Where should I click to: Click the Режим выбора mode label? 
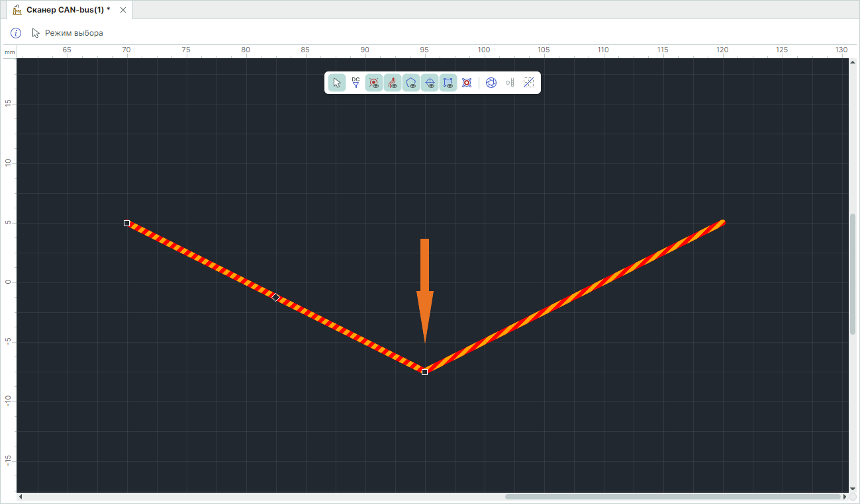click(74, 33)
